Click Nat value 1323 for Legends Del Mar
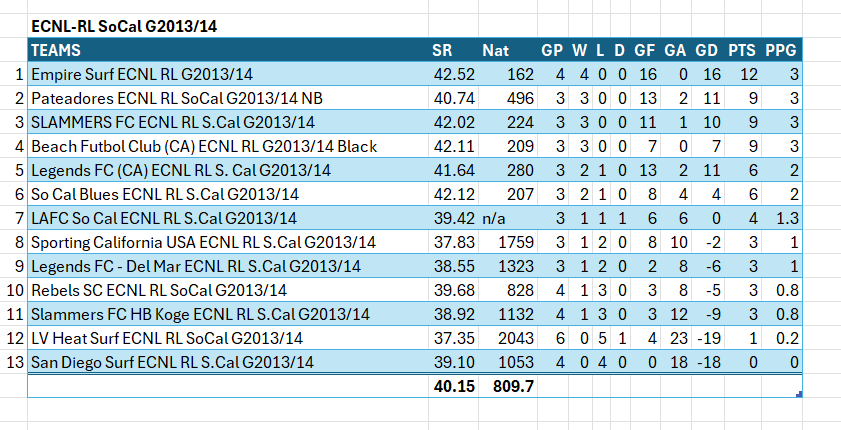The image size is (841, 430). click(x=507, y=266)
